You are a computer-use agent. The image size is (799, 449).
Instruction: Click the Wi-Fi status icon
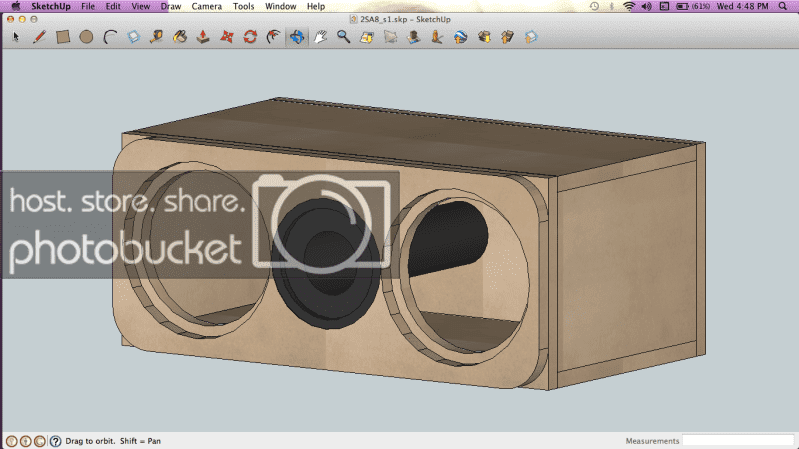click(x=629, y=6)
